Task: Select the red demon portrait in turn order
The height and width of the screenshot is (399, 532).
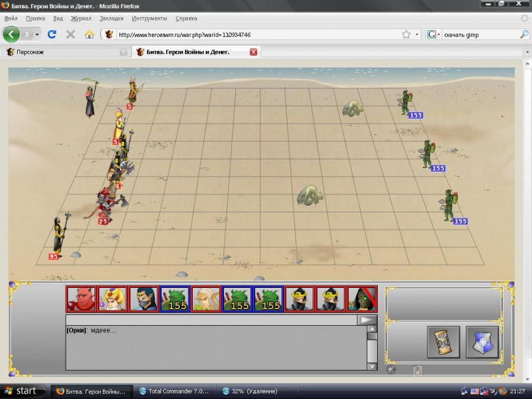Action: click(x=81, y=299)
